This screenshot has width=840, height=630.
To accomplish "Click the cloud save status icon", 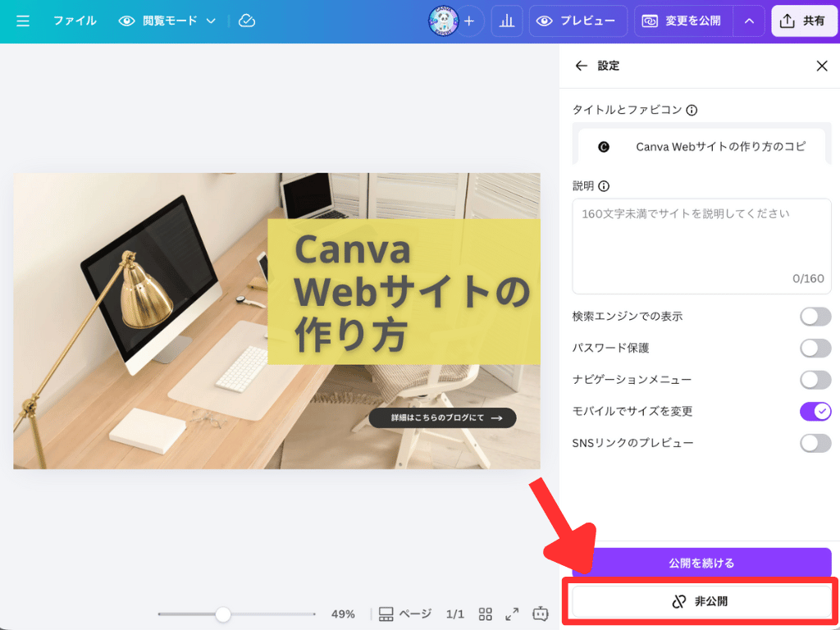I will (247, 21).
